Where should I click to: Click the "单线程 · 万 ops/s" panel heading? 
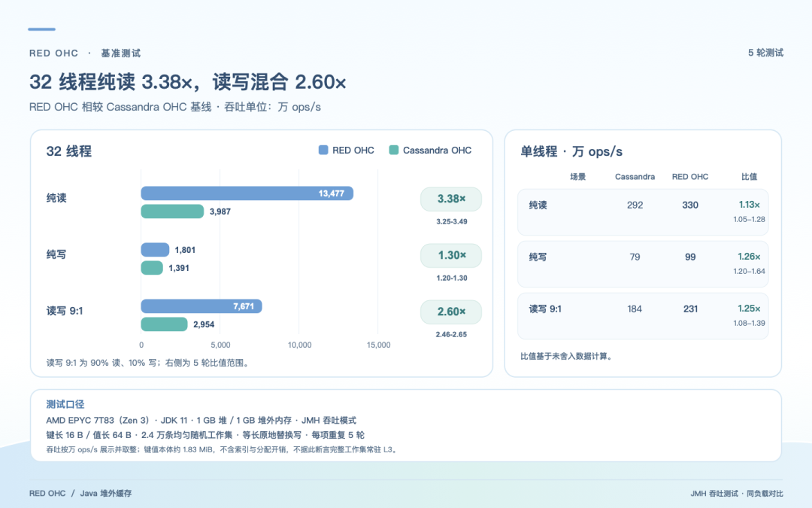coord(571,151)
